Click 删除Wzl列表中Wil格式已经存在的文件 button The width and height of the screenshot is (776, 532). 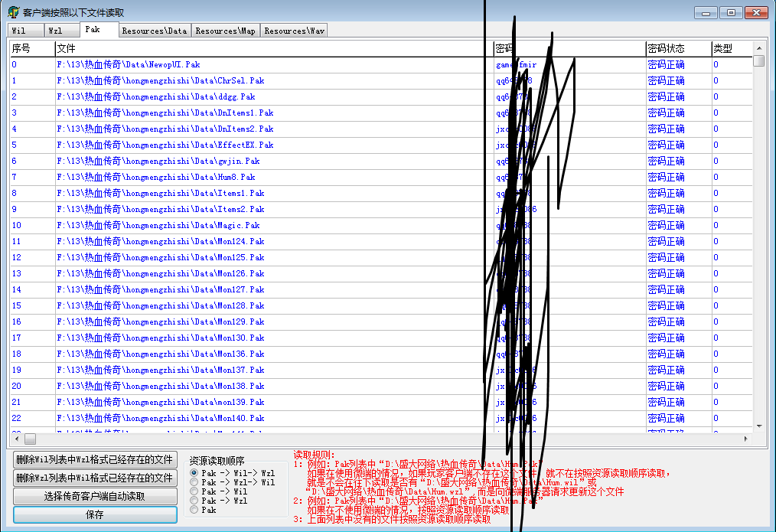pyautogui.click(x=95, y=478)
